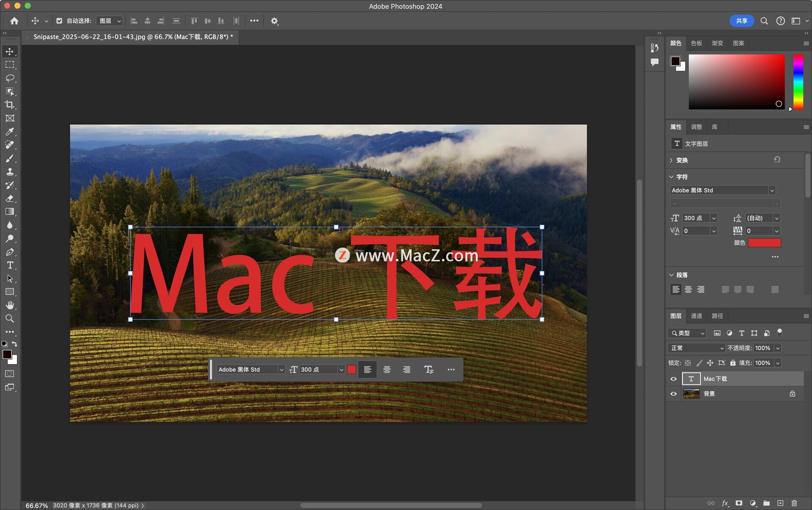Hide the 背景 layer

point(674,394)
